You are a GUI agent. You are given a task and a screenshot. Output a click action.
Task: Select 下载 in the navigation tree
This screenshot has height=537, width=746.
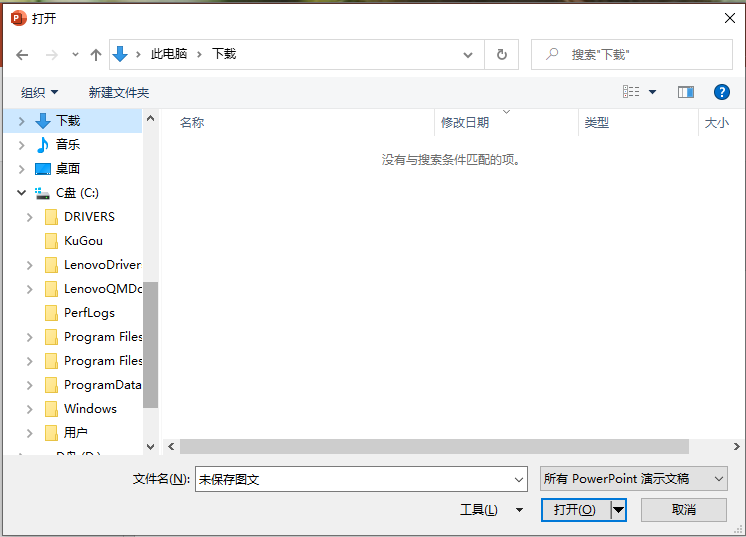68,121
